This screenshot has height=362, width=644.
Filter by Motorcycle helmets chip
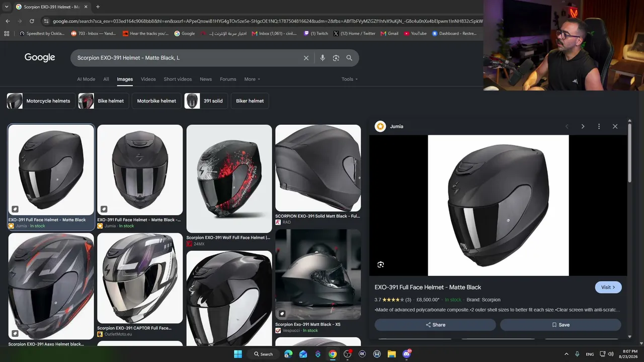(41, 101)
